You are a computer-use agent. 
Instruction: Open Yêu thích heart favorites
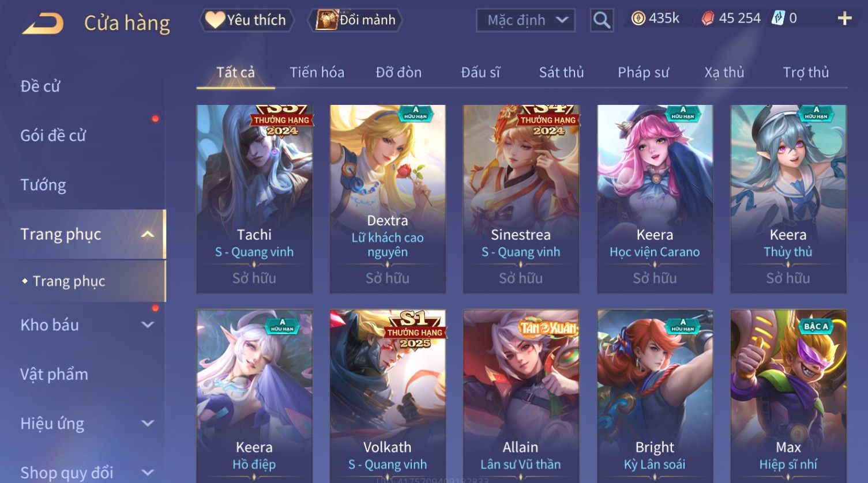(247, 20)
